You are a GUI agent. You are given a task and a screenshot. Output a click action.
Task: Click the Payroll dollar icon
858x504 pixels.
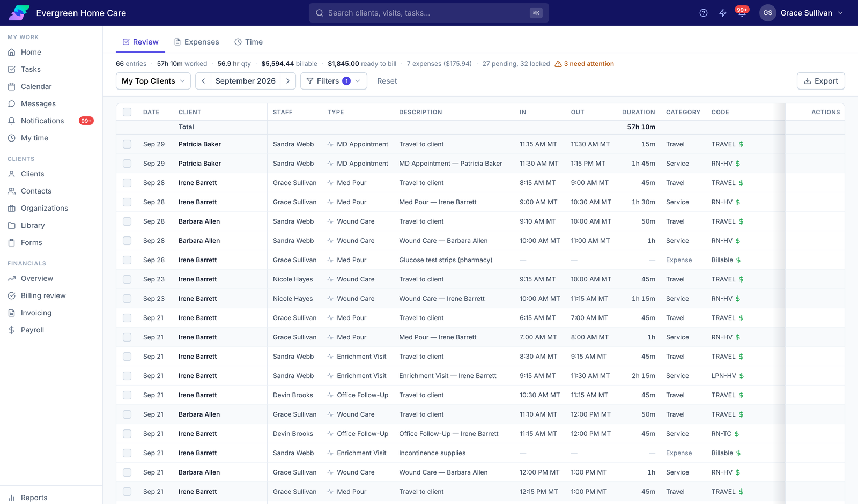[12, 330]
